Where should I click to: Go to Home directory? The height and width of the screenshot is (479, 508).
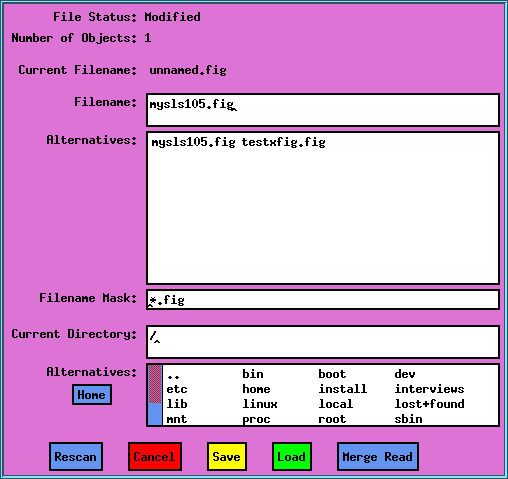(92, 395)
